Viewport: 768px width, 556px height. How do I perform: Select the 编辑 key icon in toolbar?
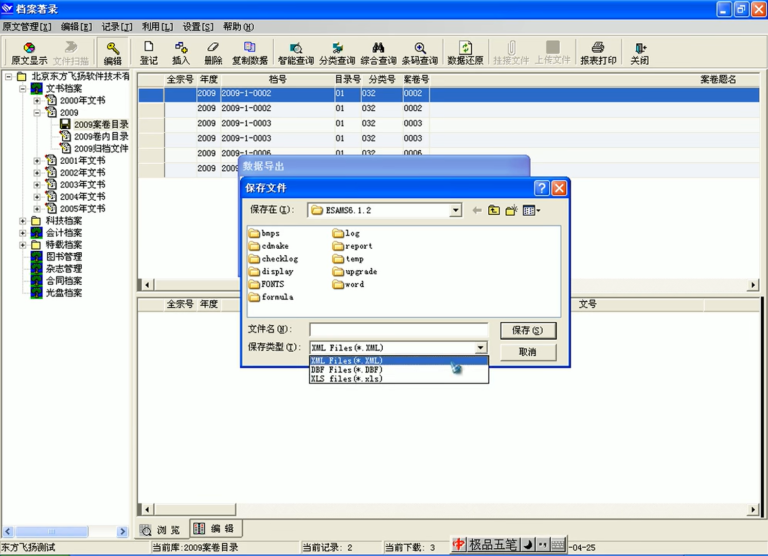click(x=113, y=53)
